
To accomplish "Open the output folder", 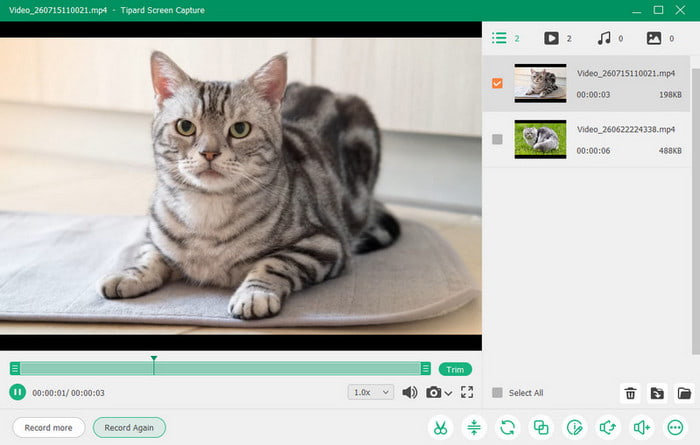I will tap(684, 393).
